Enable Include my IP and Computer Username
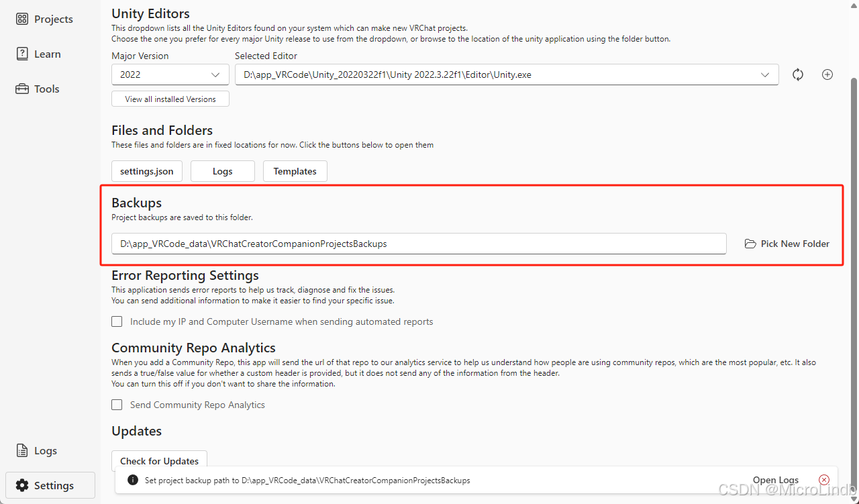859x504 pixels. coord(117,321)
